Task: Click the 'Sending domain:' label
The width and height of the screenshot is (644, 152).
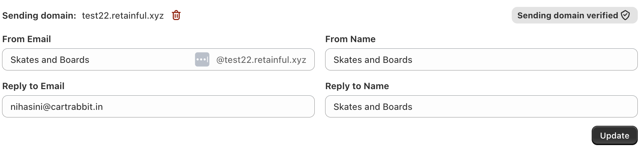Action: tap(39, 16)
